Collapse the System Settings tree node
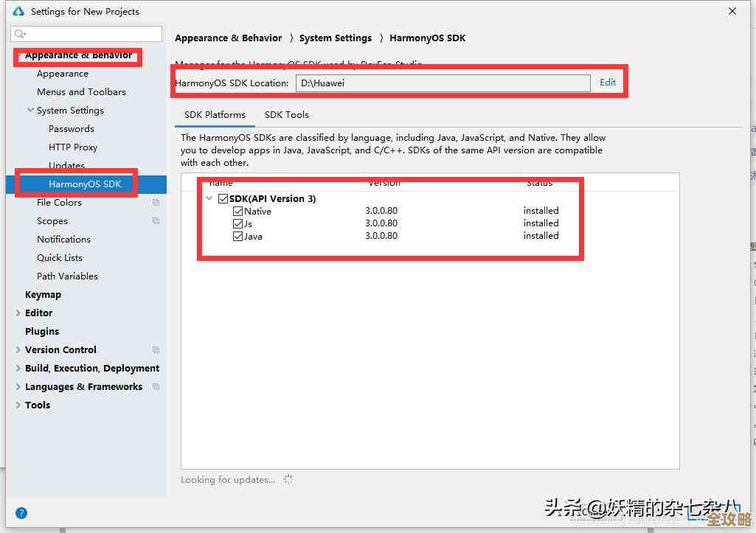 (x=30, y=111)
